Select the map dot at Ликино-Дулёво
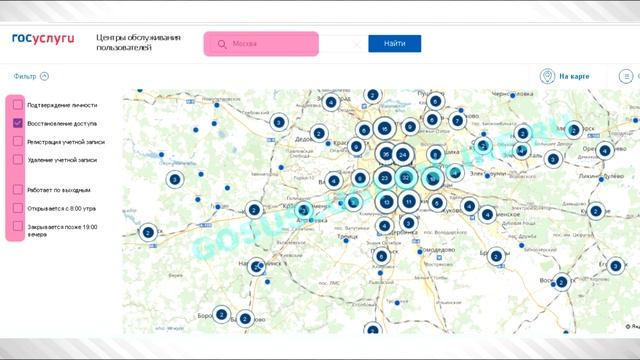 pyautogui.click(x=601, y=180)
